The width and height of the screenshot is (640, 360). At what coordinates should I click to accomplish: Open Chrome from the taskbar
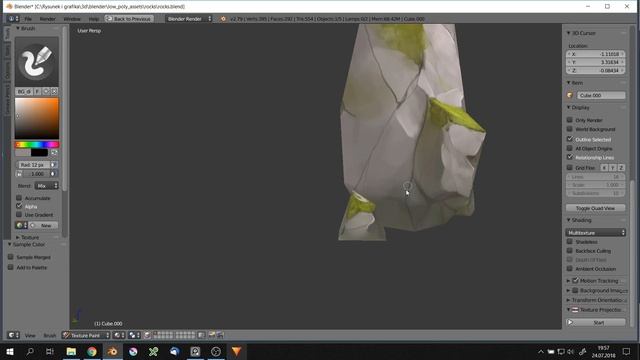92,351
